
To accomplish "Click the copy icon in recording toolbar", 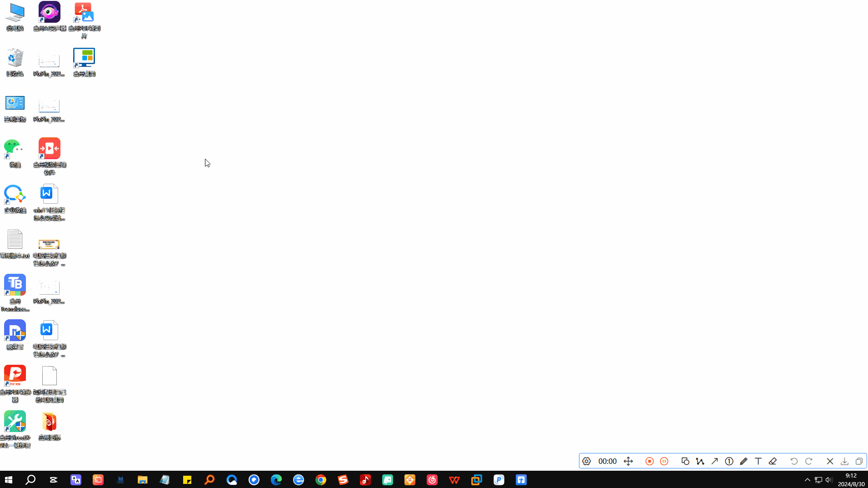I will pos(859,461).
